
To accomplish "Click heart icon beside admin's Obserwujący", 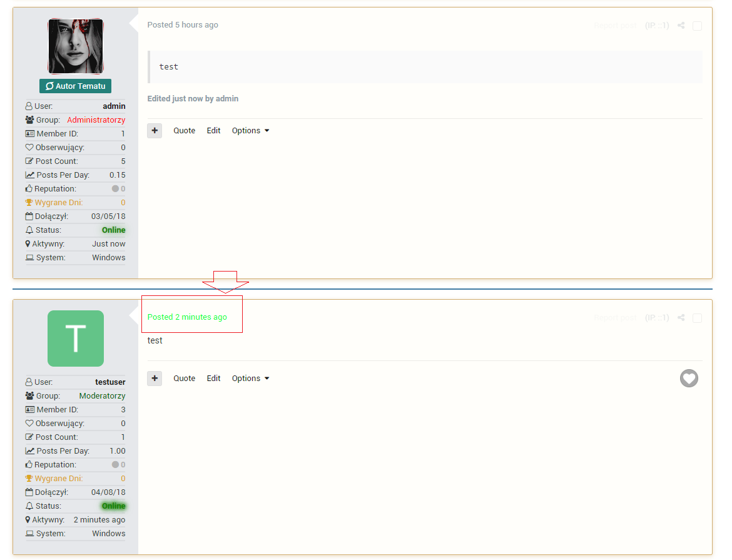I will [x=29, y=148].
